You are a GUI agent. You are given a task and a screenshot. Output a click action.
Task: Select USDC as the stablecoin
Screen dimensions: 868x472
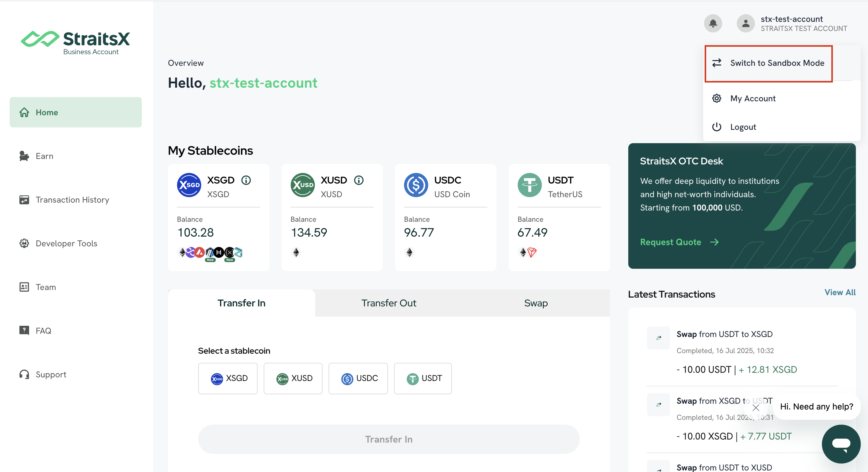pos(358,378)
